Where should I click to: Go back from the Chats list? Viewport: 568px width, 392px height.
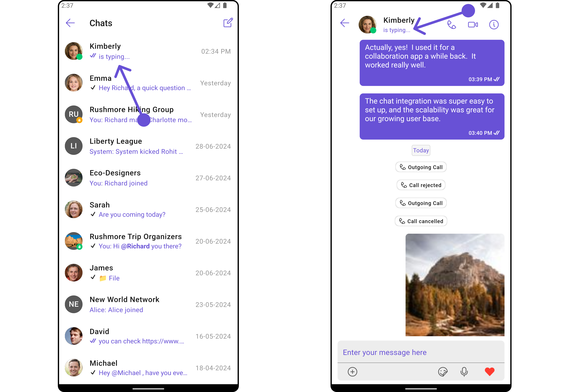70,23
